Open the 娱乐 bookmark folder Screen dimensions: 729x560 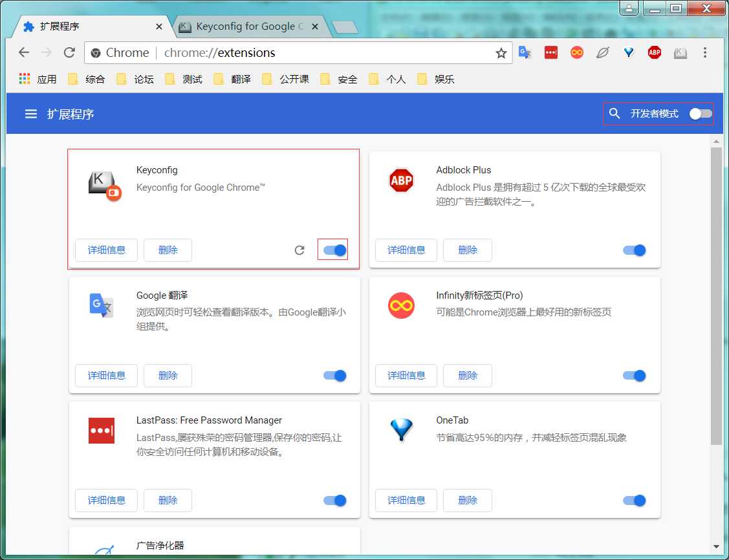[x=435, y=79]
